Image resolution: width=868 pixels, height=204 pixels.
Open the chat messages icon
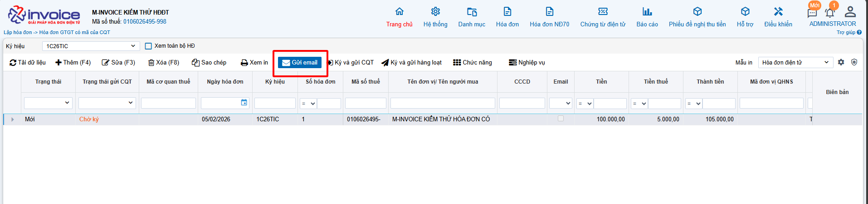[x=812, y=13]
